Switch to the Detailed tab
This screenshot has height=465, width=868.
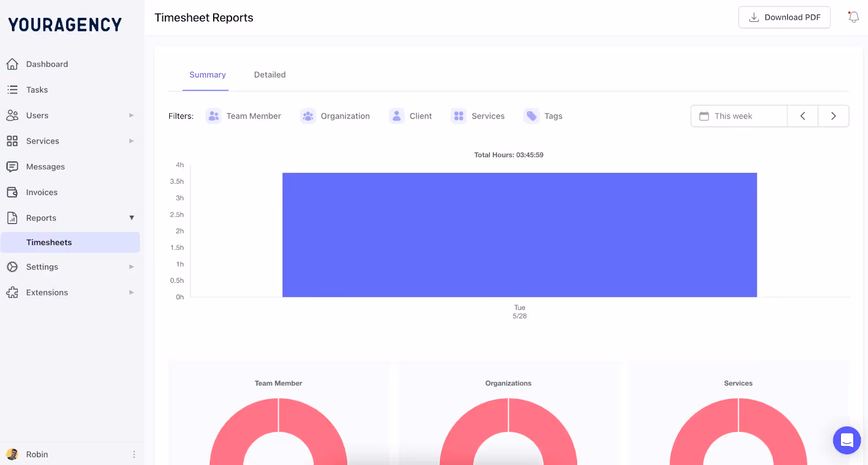[270, 75]
